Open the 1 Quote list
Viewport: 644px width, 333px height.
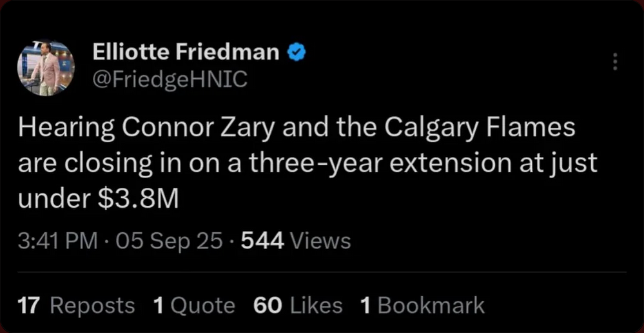point(194,305)
